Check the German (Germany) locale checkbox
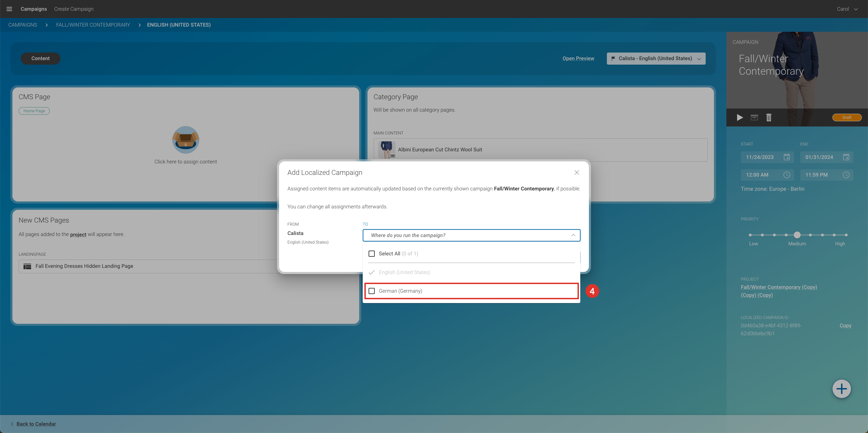The height and width of the screenshot is (433, 868). coord(372,291)
